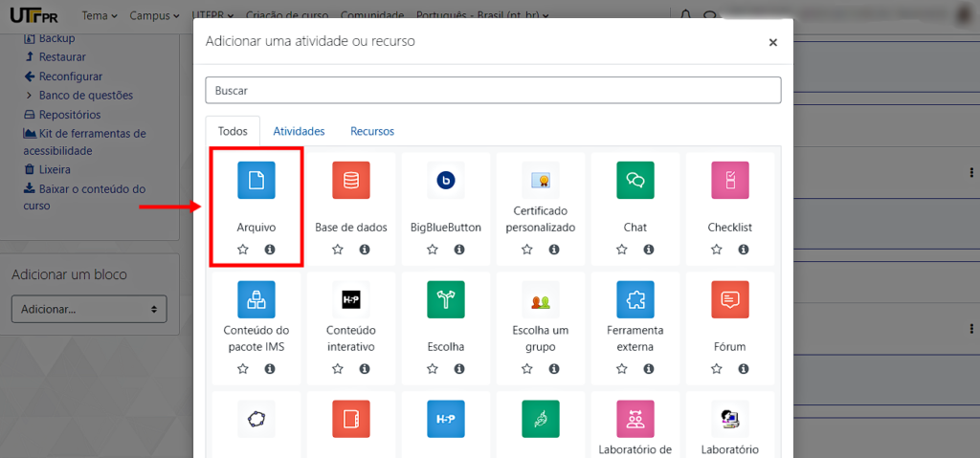
Task: Add a Chat activity icon
Action: [x=635, y=180]
